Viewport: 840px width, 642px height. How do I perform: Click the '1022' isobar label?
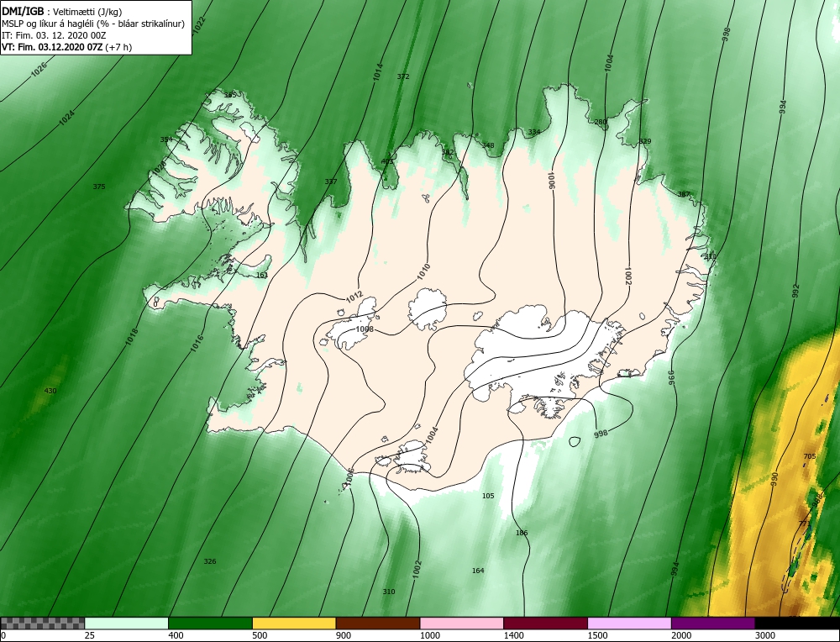point(199,25)
